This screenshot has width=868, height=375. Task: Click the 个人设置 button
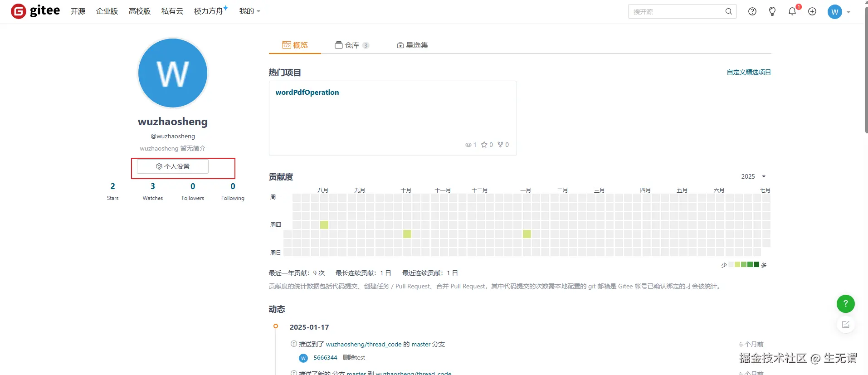pyautogui.click(x=173, y=166)
